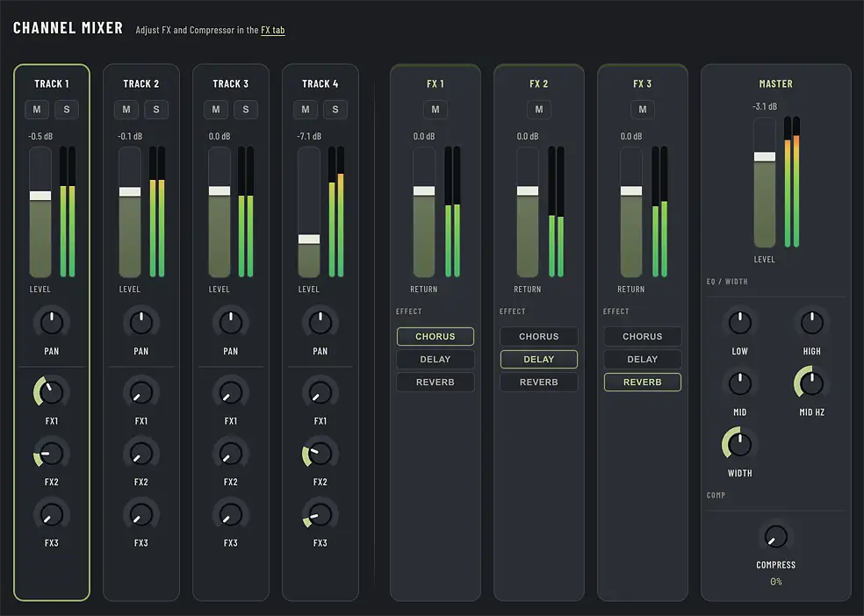This screenshot has width=864, height=616.
Task: Mute Track 2
Action: click(x=126, y=110)
